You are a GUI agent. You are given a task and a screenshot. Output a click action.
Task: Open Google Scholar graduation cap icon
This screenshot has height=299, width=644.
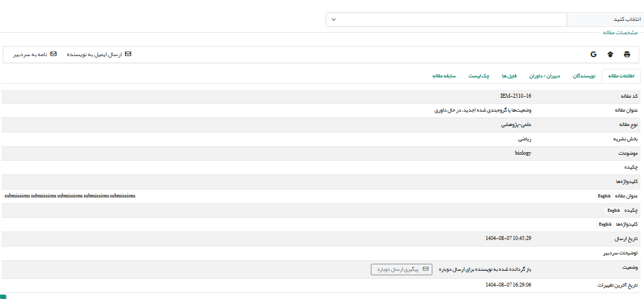click(x=610, y=55)
